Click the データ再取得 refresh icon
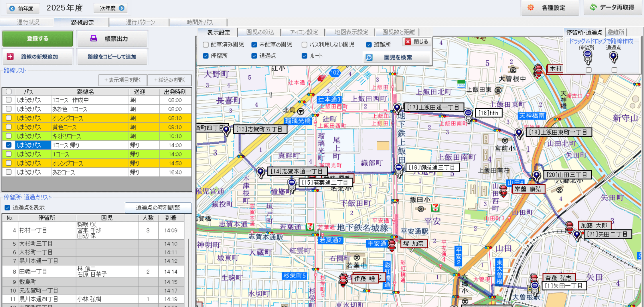 coord(593,7)
